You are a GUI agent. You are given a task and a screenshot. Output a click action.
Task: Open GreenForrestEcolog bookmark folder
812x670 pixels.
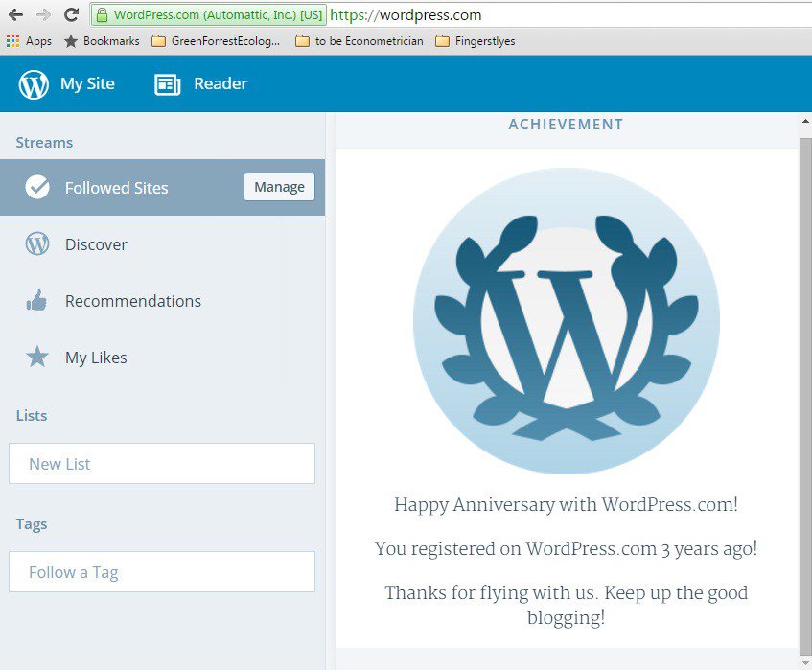[x=216, y=41]
